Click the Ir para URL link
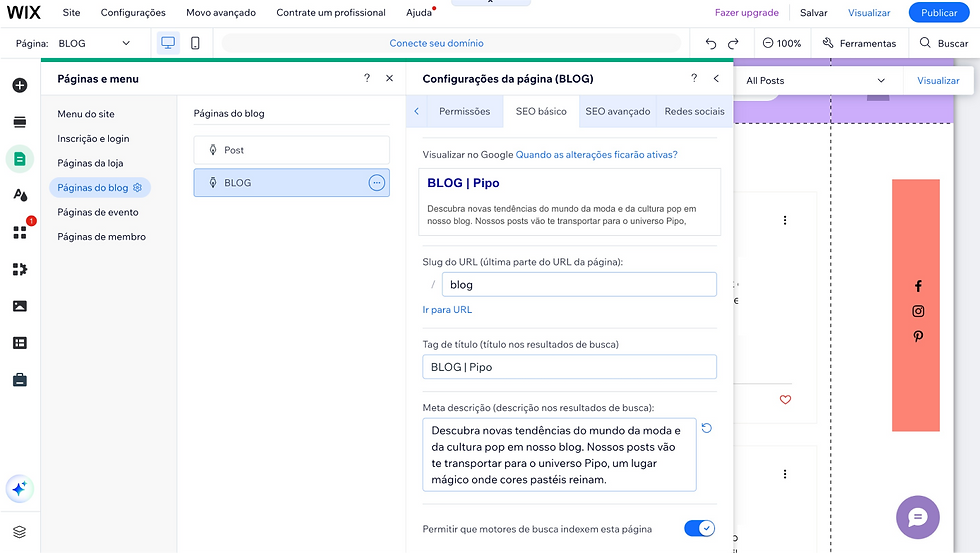 coord(447,309)
